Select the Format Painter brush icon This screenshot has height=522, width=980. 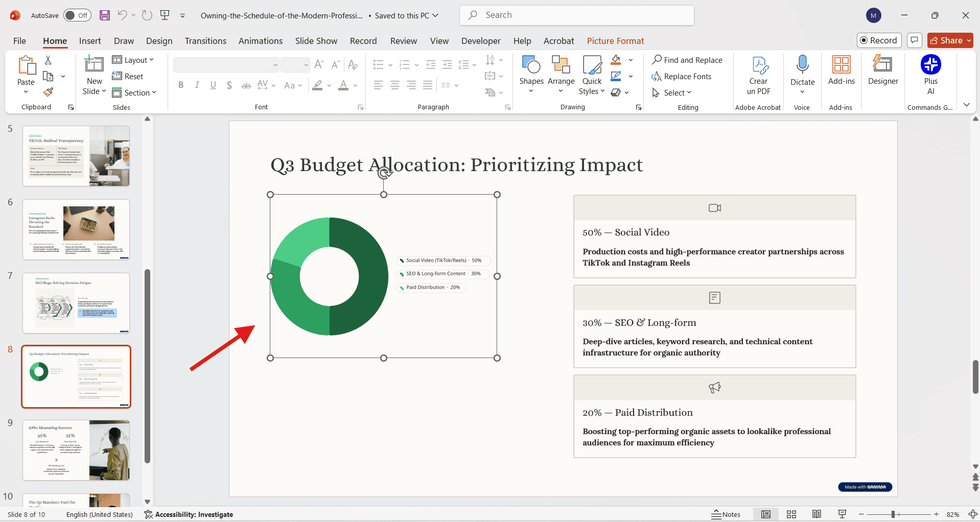click(x=48, y=92)
